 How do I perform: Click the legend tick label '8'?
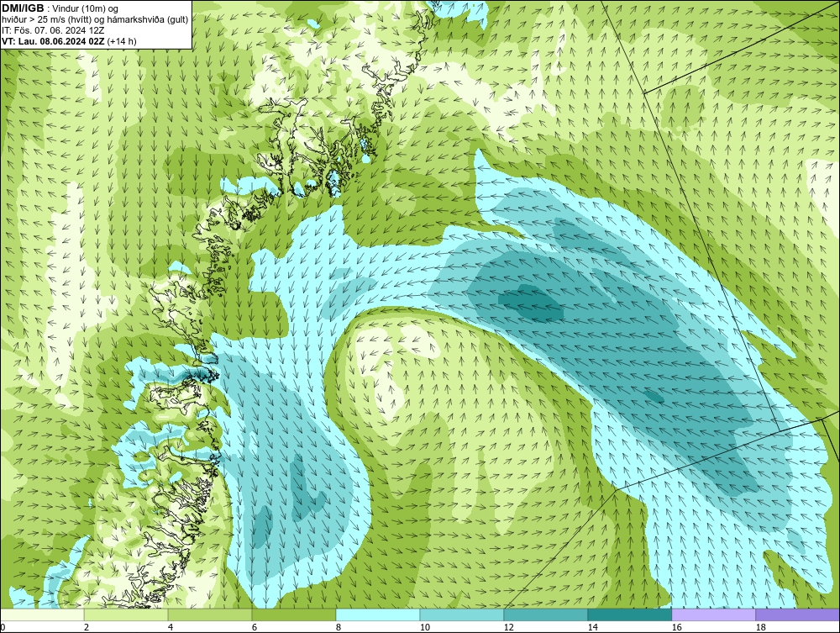coord(338,627)
